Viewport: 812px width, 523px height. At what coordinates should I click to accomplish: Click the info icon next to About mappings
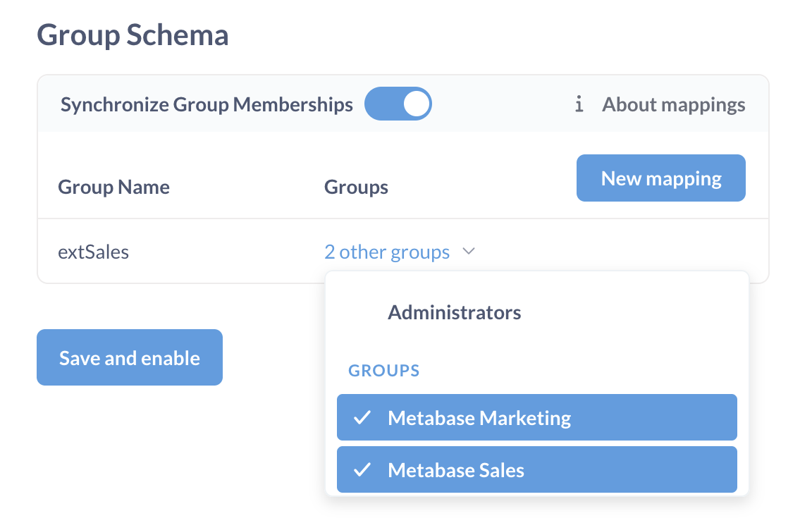[x=579, y=104]
